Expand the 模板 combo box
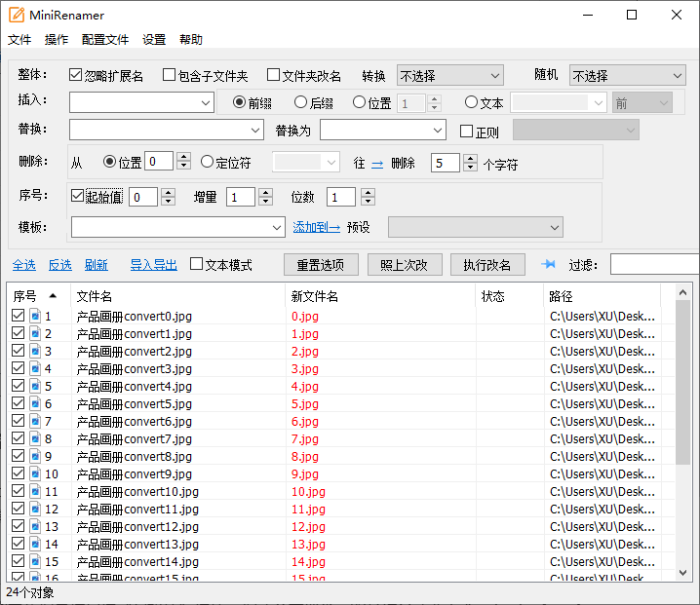The height and width of the screenshot is (605, 700). click(277, 227)
